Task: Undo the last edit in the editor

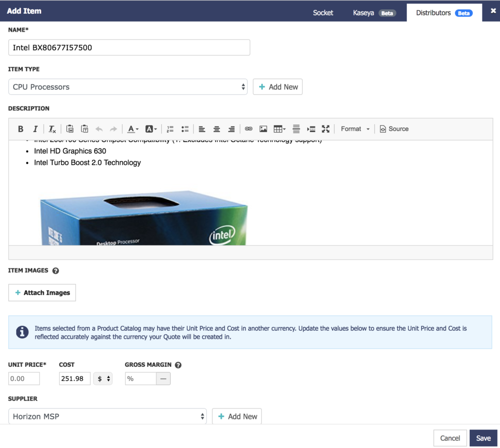Action: coord(99,129)
